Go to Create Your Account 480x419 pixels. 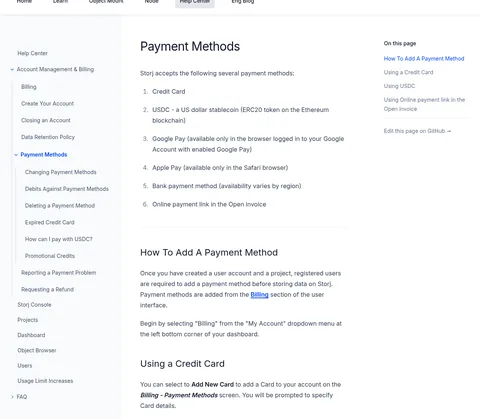tap(47, 104)
